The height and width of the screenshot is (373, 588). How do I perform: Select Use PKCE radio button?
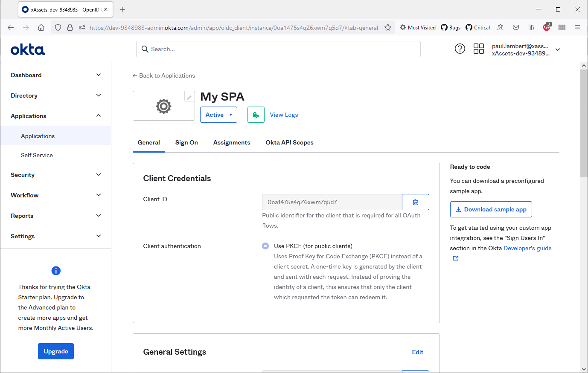[265, 246]
